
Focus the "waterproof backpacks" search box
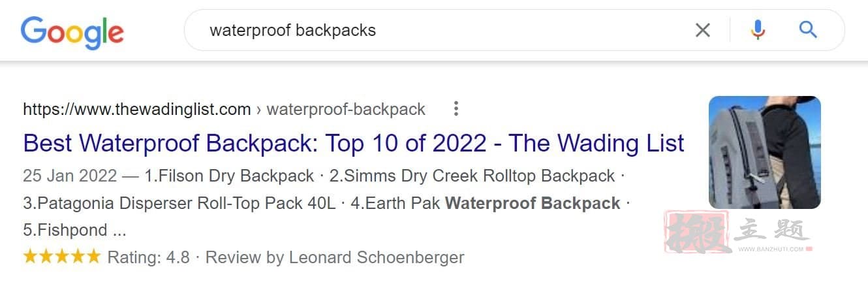(444, 30)
